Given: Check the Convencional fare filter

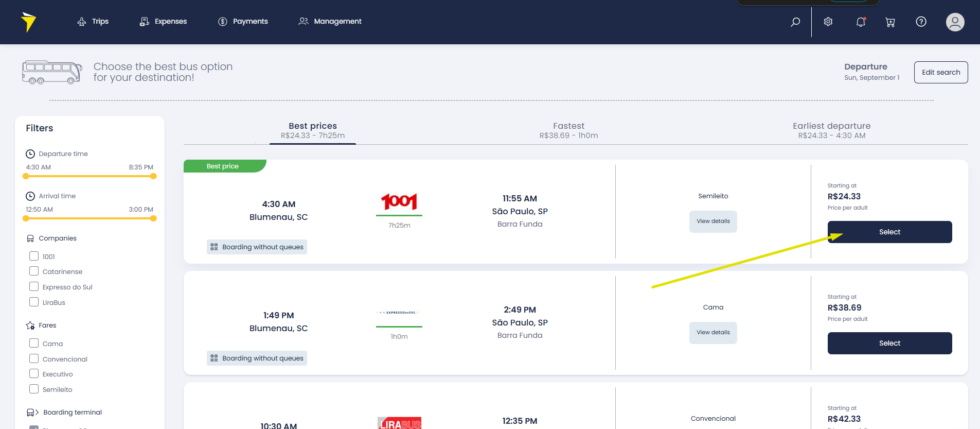Looking at the screenshot, I should click(34, 358).
